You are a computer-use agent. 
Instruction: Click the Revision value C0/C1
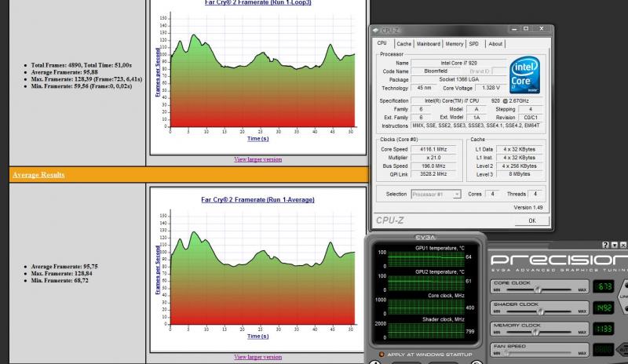(531, 118)
